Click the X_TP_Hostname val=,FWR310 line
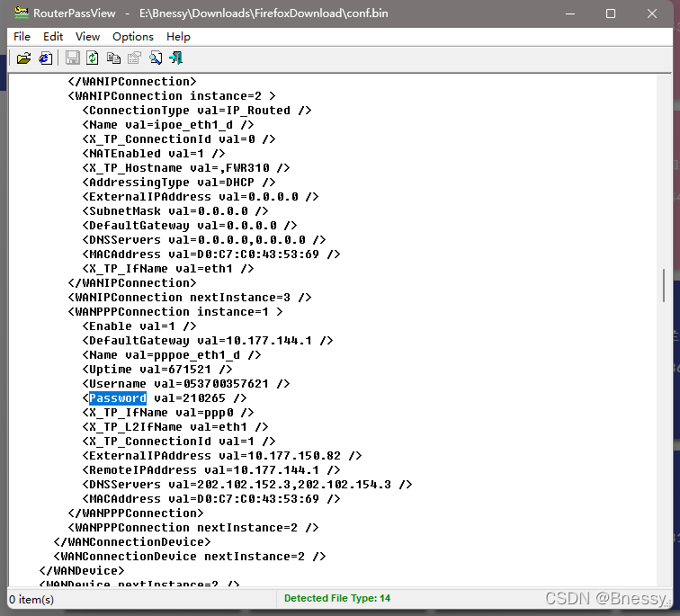680x616 pixels. click(x=186, y=168)
